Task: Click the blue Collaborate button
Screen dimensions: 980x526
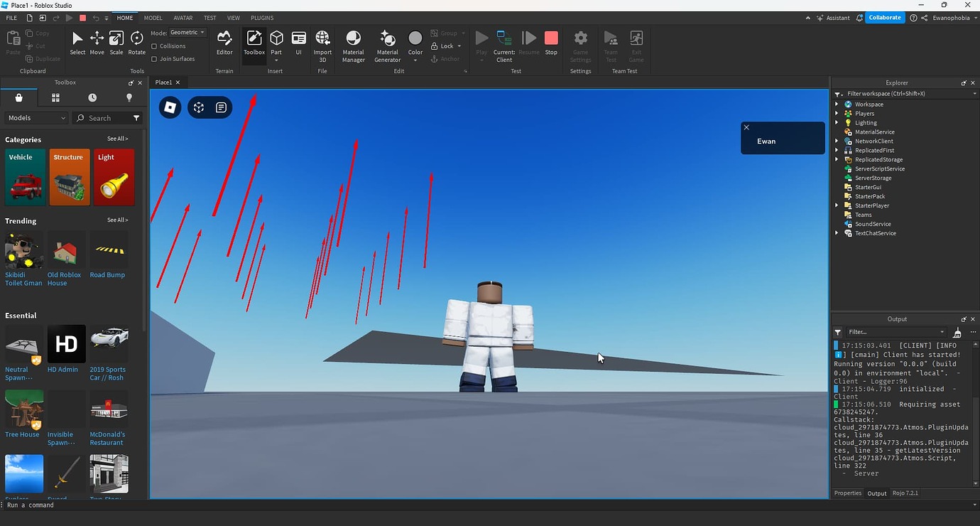Action: [x=885, y=18]
